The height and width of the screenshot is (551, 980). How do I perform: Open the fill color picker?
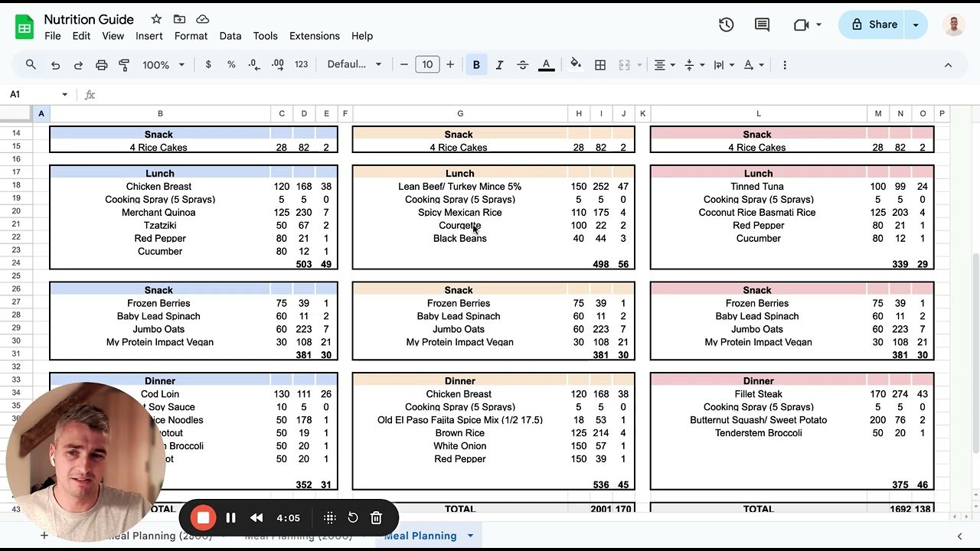tap(576, 65)
